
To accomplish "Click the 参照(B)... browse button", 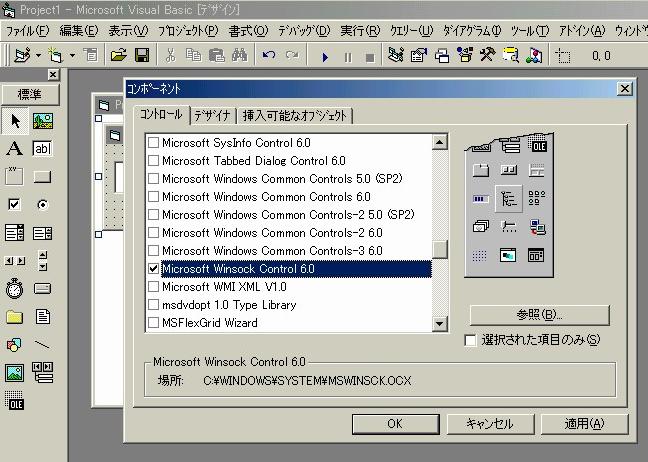I will (539, 315).
